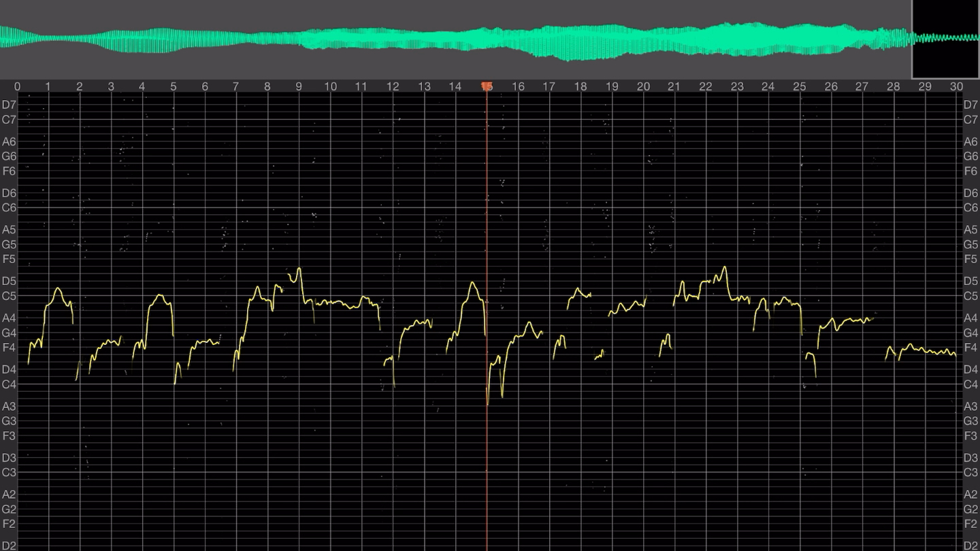Click the D3 pitch label on left axis
Image resolution: width=980 pixels, height=551 pixels.
[9, 458]
